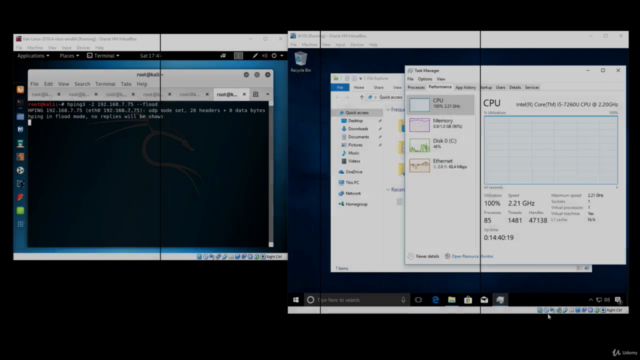The width and height of the screenshot is (640, 360).
Task: Open Tabs menu in Kali terminal
Action: click(x=126, y=84)
